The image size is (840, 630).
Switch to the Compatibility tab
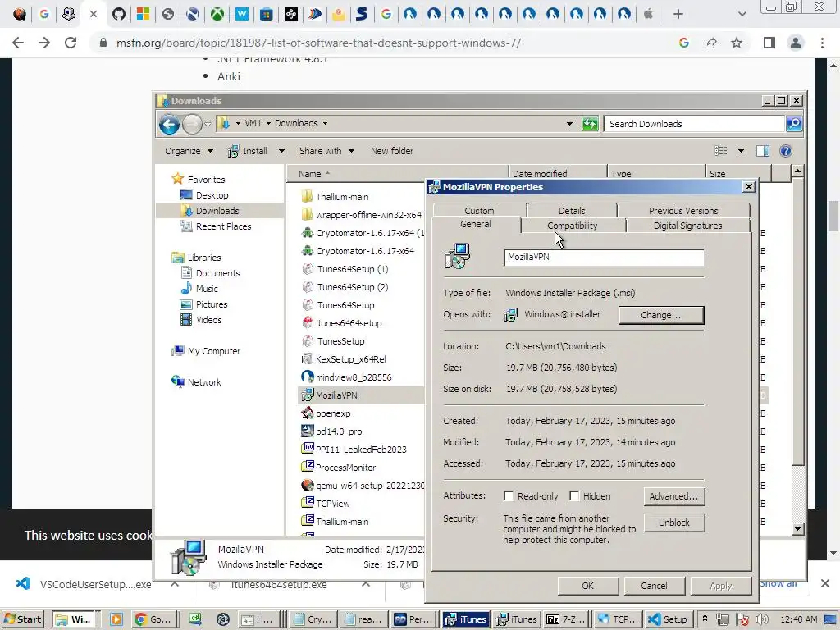pyautogui.click(x=572, y=226)
